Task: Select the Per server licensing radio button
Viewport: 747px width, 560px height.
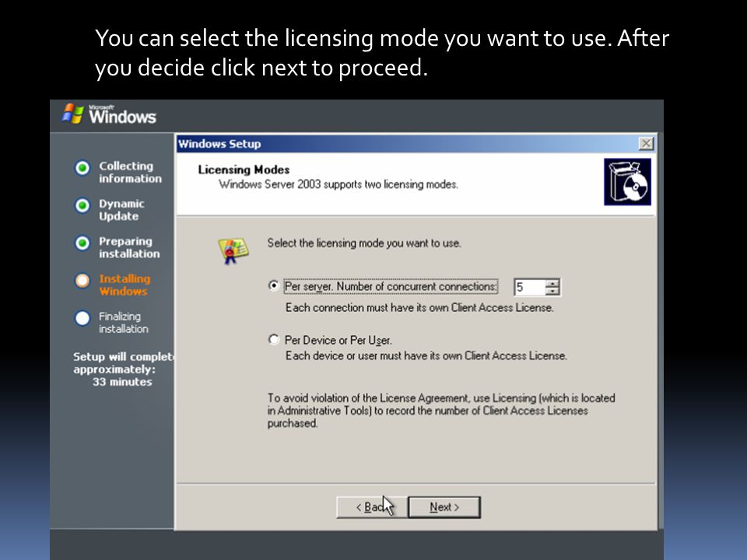Action: coord(273,285)
